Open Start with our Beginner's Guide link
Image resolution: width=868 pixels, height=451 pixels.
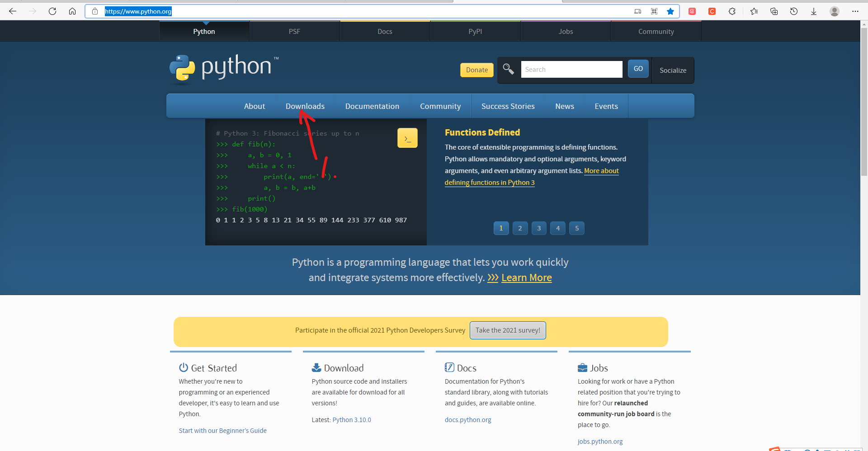[x=223, y=431]
